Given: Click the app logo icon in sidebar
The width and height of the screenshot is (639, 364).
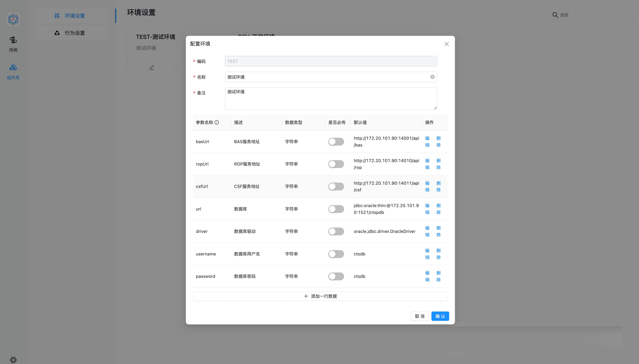Looking at the screenshot, I should [13, 19].
